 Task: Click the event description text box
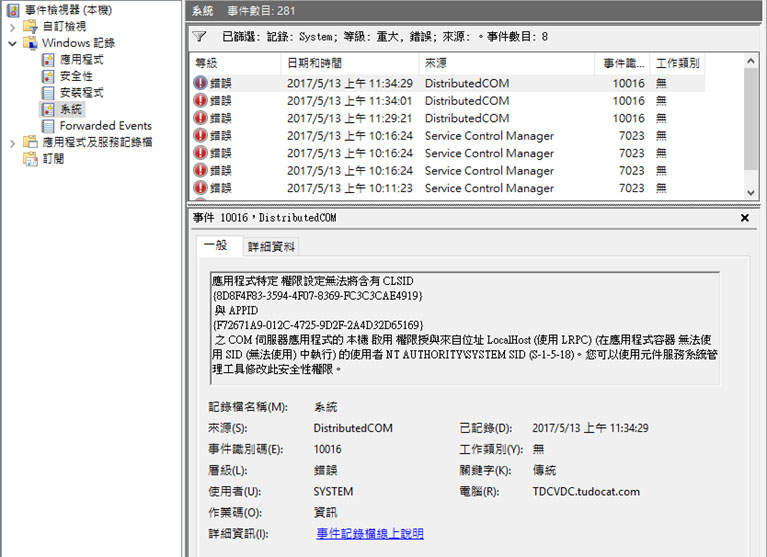[464, 328]
